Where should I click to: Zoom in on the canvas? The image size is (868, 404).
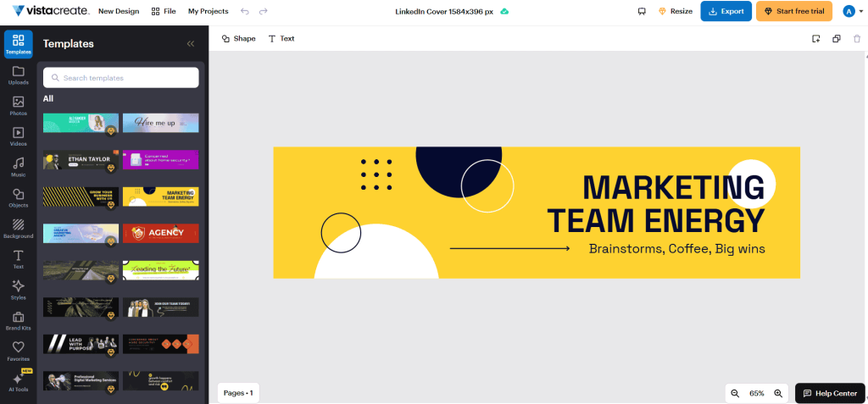click(778, 394)
